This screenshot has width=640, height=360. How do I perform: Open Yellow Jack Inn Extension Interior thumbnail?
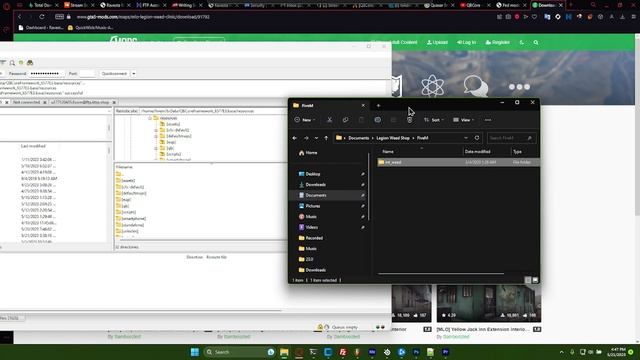coord(489,303)
